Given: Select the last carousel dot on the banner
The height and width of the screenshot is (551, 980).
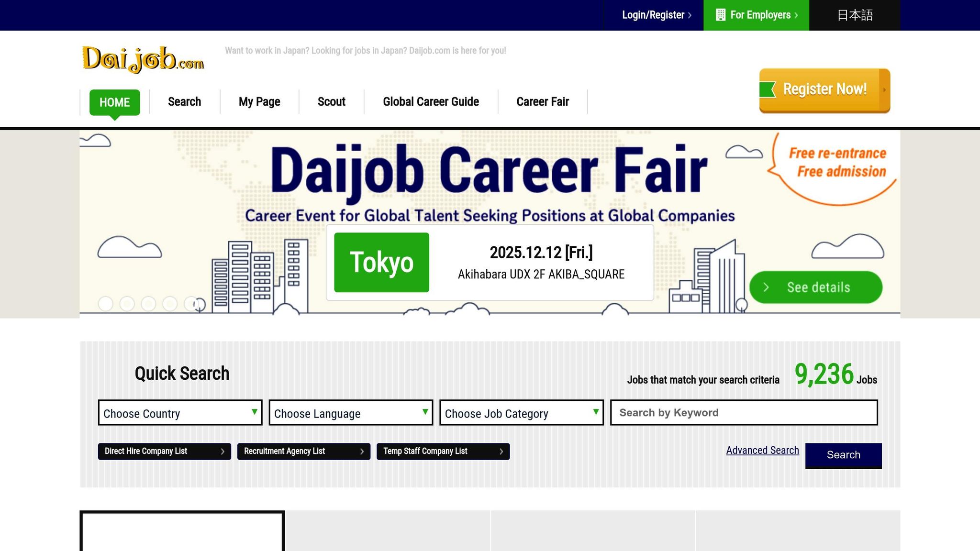Looking at the screenshot, I should (x=190, y=304).
